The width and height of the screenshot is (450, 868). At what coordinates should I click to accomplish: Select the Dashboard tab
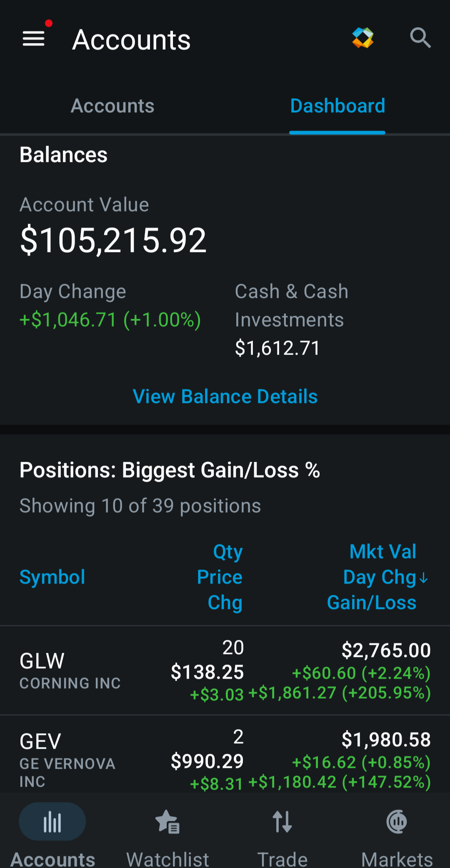337,106
